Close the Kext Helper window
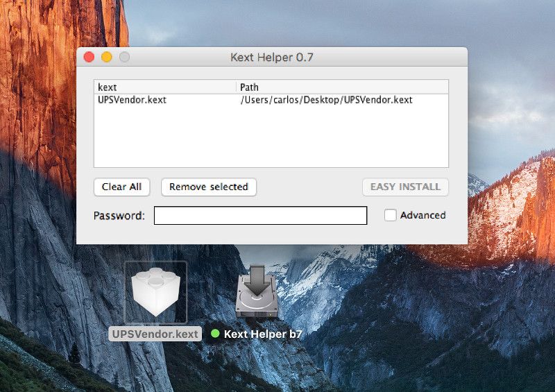Screen dimensions: 555x392 (x=89, y=57)
